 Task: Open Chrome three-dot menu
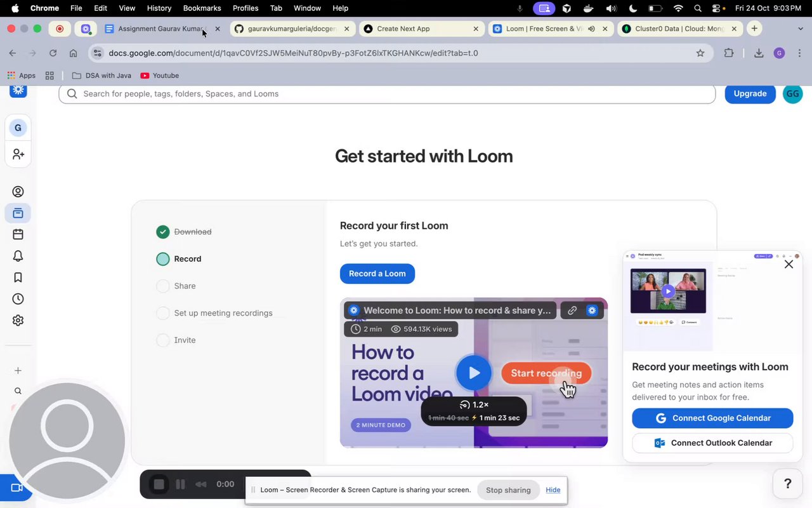[x=799, y=53]
